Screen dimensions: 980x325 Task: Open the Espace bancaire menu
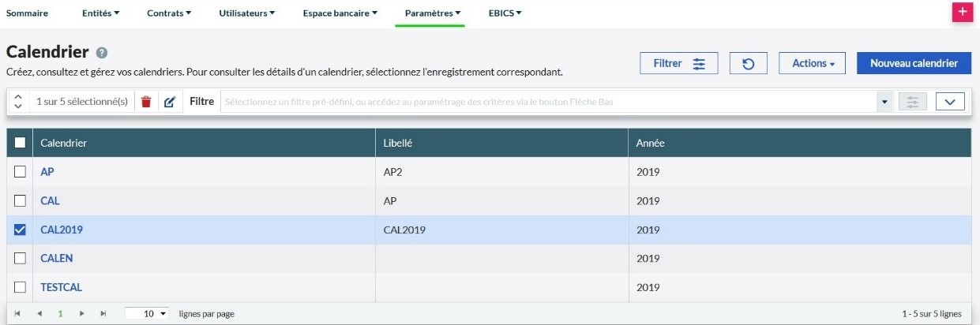pos(340,13)
